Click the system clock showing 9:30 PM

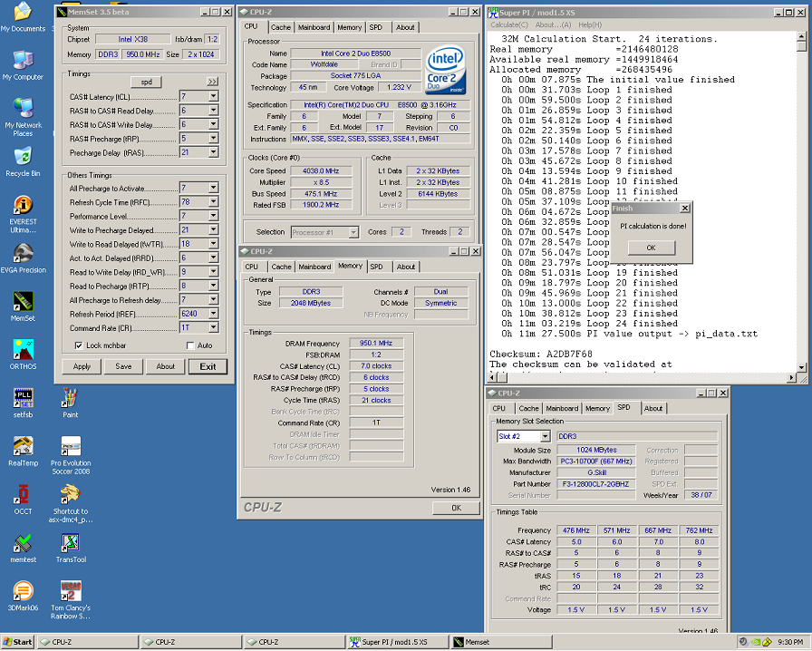[790, 642]
